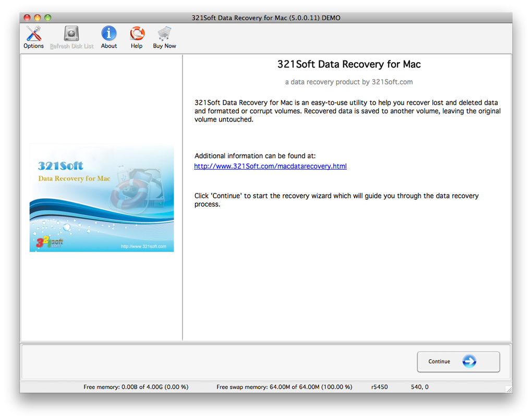The width and height of the screenshot is (532, 420).
Task: Click the window resize grip
Action: click(509, 388)
